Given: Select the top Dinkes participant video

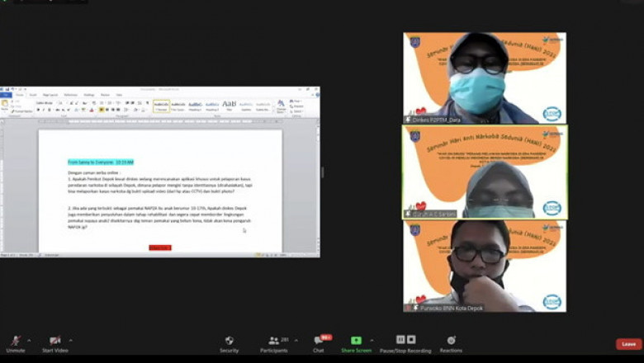Looking at the screenshot, I should (484, 78).
